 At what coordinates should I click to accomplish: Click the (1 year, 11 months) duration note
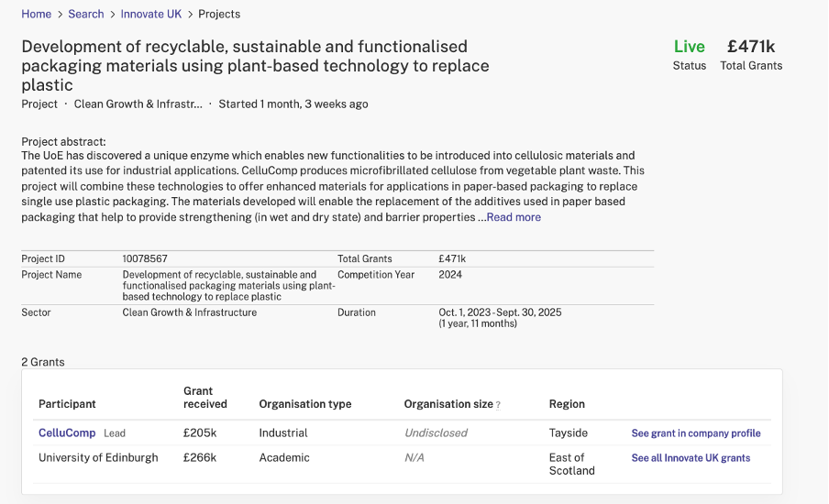click(478, 323)
